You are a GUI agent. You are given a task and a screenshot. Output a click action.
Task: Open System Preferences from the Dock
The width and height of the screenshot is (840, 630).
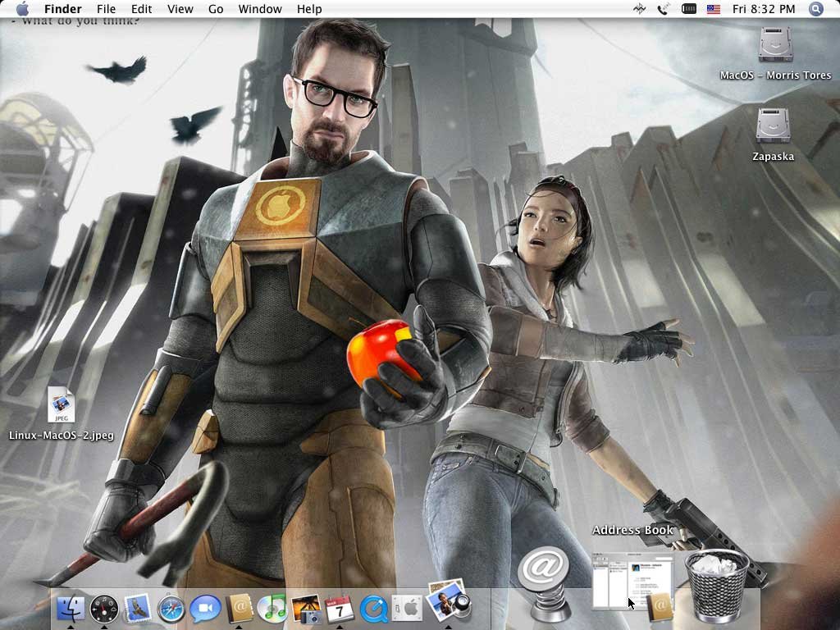pos(408,609)
